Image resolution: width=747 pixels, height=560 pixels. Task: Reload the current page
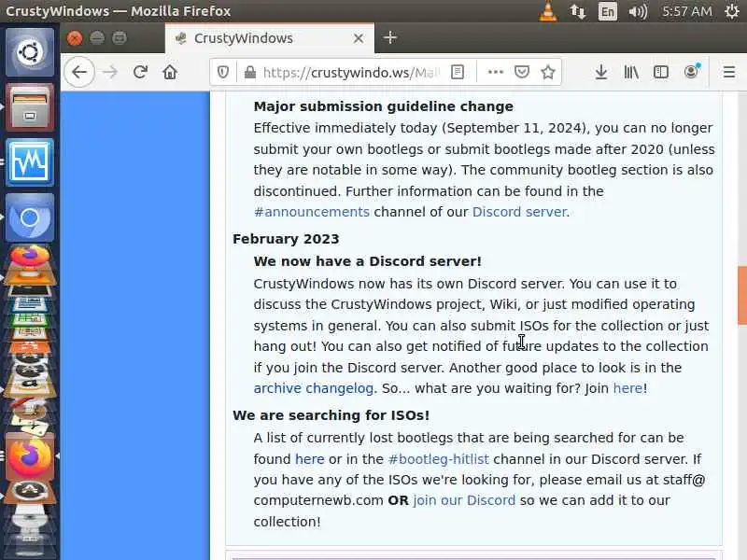coord(140,73)
